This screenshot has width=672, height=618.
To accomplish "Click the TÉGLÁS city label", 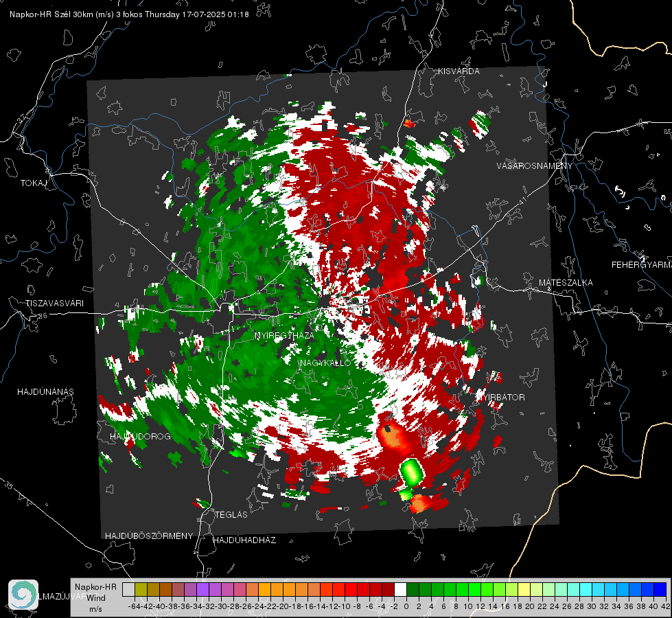I will coord(231,515).
